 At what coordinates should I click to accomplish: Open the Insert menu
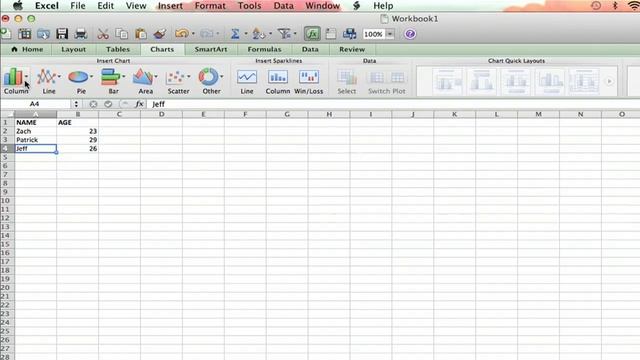coord(170,6)
